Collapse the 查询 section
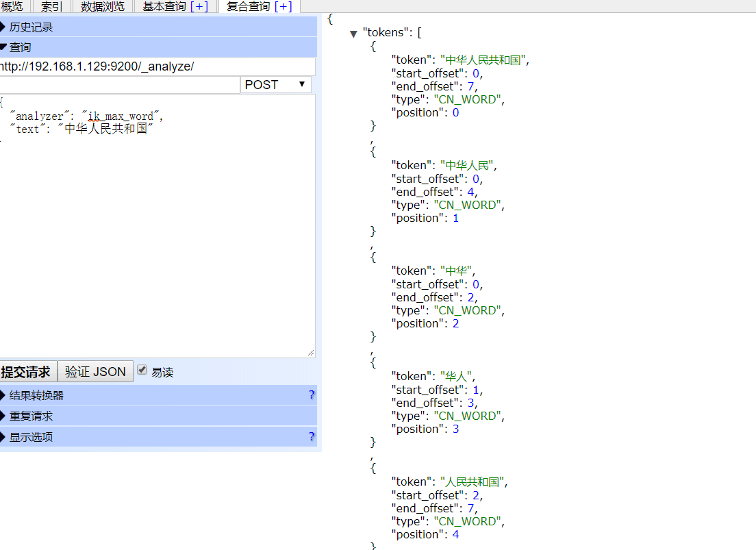The width and height of the screenshot is (756, 550). pyautogui.click(x=20, y=47)
